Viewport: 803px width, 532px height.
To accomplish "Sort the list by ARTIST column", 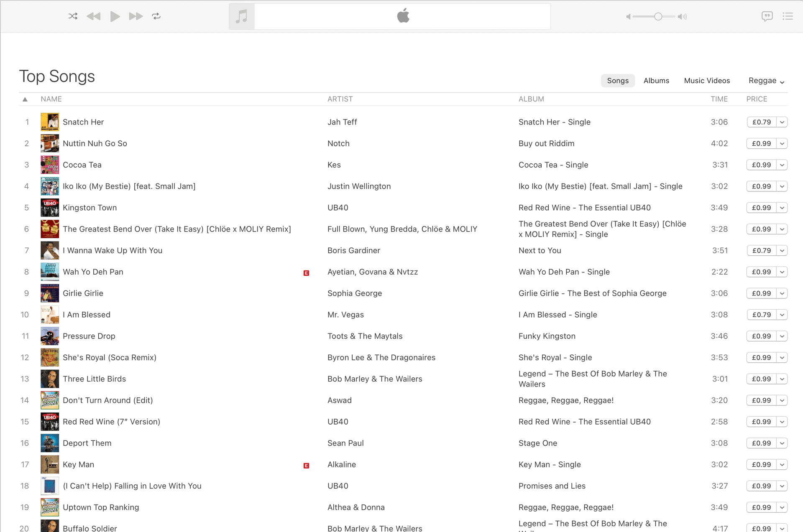I will click(x=340, y=99).
